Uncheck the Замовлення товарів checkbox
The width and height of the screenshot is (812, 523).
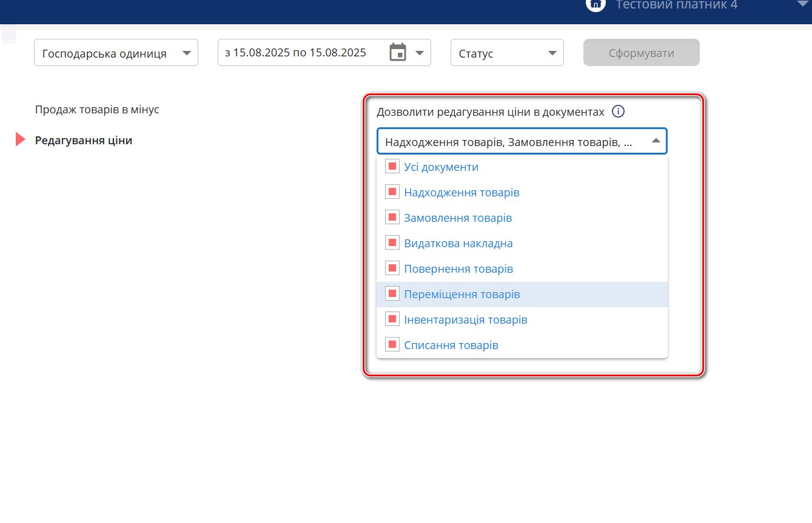392,218
